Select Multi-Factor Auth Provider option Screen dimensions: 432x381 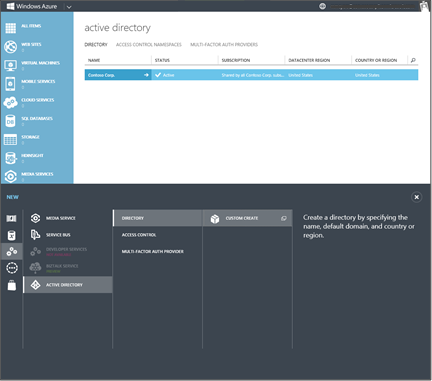click(158, 251)
